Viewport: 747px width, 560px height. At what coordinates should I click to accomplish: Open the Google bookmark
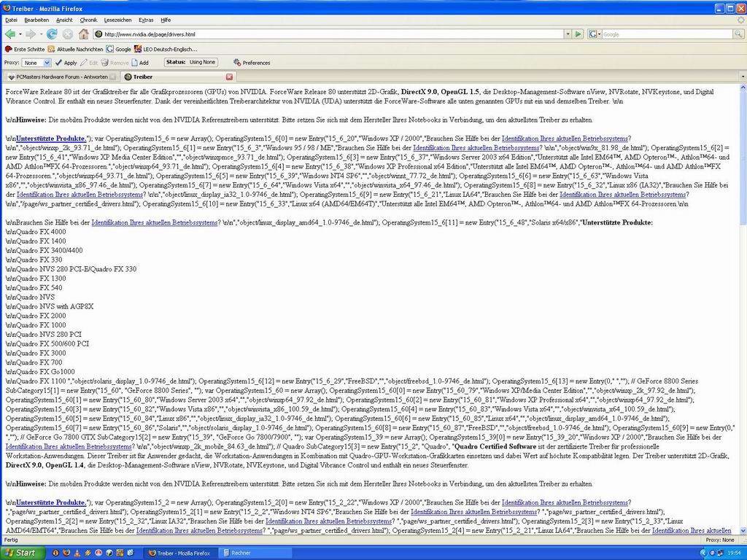click(x=119, y=49)
